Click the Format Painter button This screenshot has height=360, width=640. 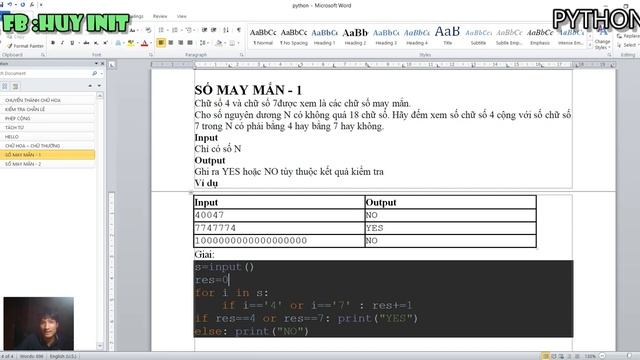pyautogui.click(x=26, y=46)
